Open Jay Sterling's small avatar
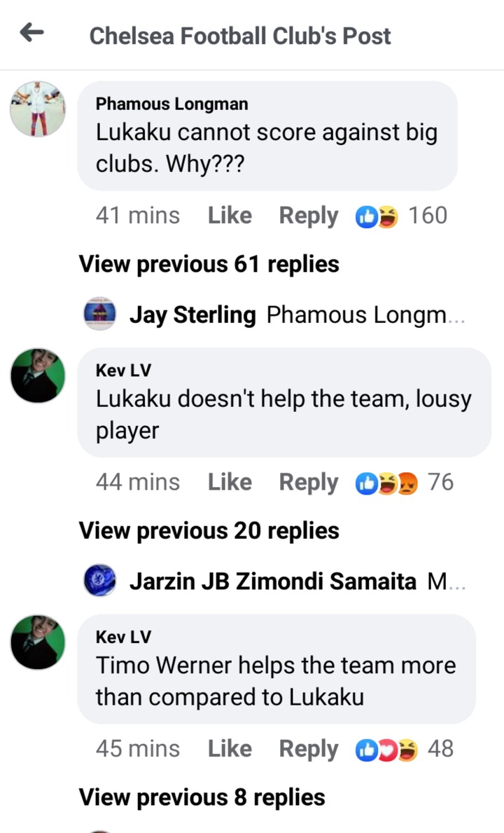Viewport: 504px width, 833px height. pyautogui.click(x=99, y=314)
